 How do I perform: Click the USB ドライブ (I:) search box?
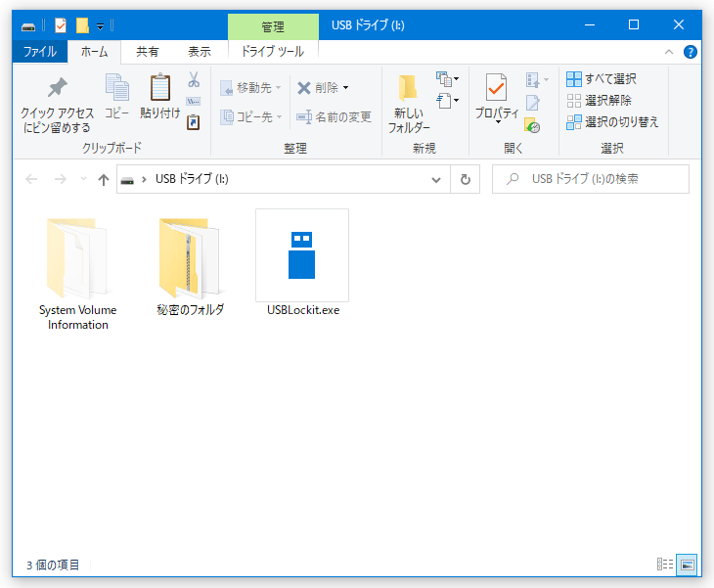click(591, 179)
